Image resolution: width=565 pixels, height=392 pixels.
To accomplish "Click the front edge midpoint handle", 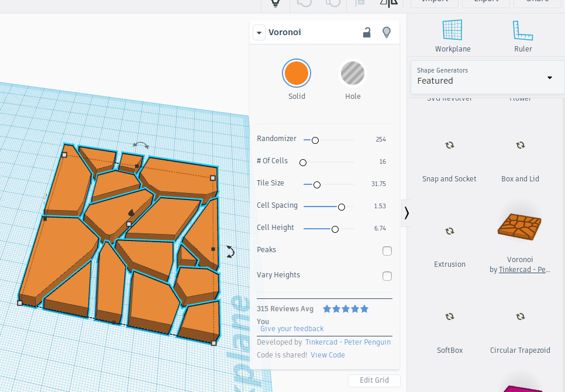I will [114, 322].
